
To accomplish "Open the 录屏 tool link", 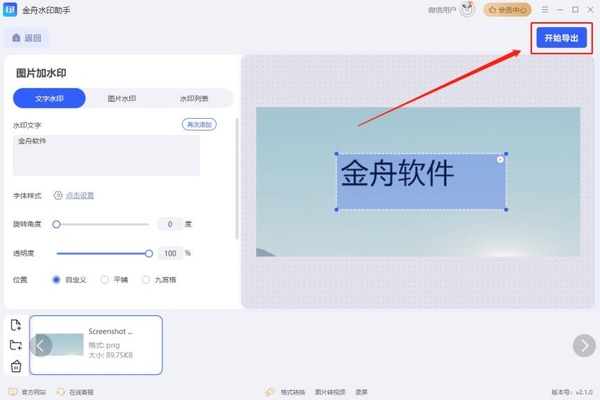I will (x=361, y=392).
